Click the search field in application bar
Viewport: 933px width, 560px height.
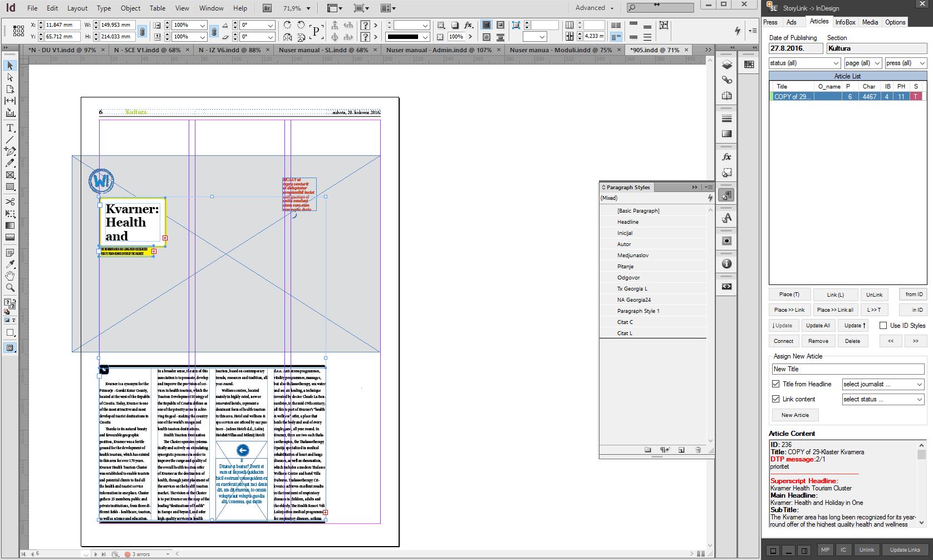[x=660, y=8]
